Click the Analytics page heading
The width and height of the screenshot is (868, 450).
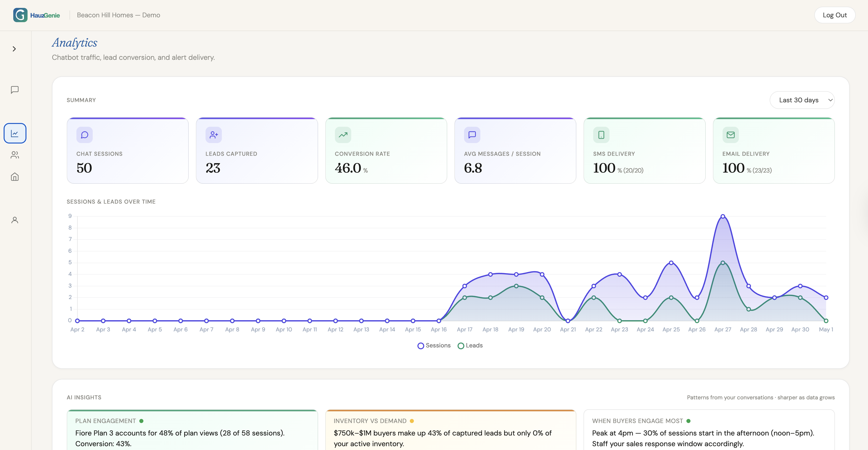click(x=74, y=43)
